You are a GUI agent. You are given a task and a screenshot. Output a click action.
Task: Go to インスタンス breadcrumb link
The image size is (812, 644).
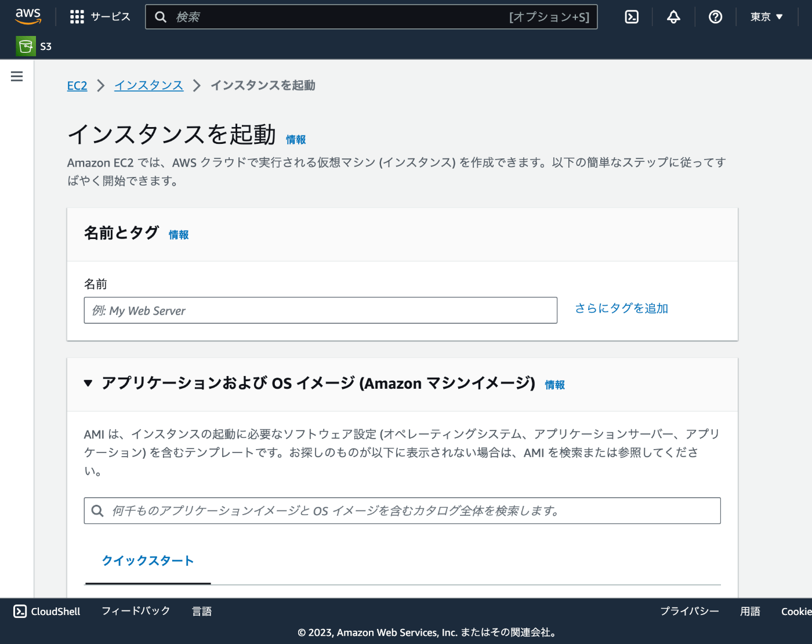click(x=148, y=85)
